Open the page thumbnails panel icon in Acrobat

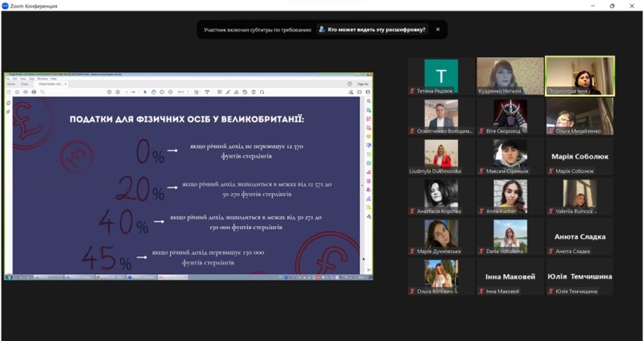pos(8,103)
